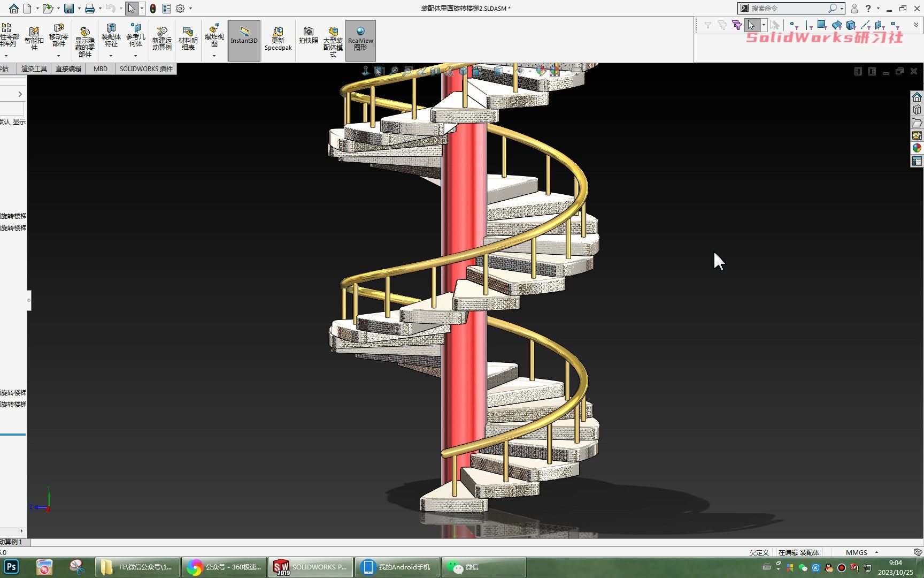The image size is (924, 578).
Task: Click 装配体特征 assembly features tool
Action: [111, 35]
